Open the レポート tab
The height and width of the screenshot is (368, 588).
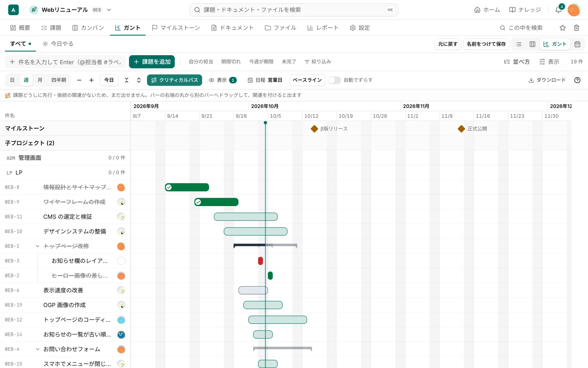click(323, 28)
